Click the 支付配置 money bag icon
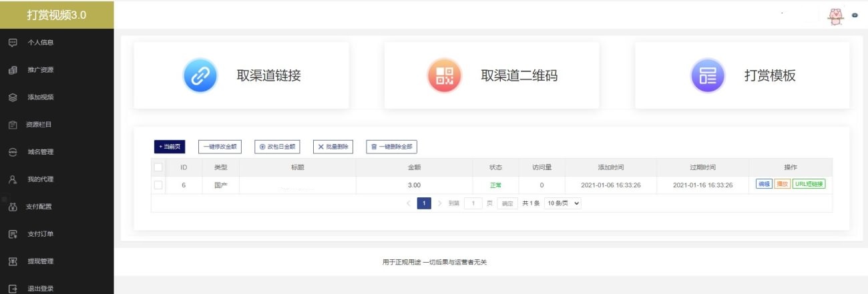868x294 pixels. tap(12, 207)
